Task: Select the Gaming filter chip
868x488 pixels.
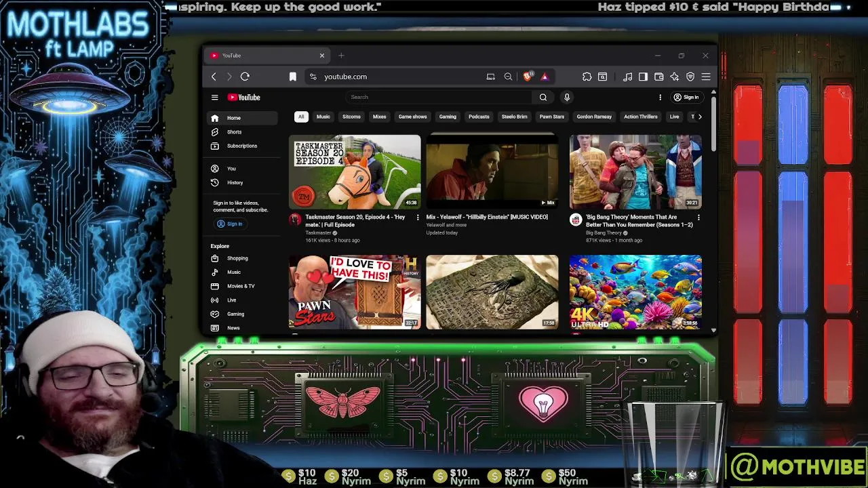Action: tap(448, 117)
